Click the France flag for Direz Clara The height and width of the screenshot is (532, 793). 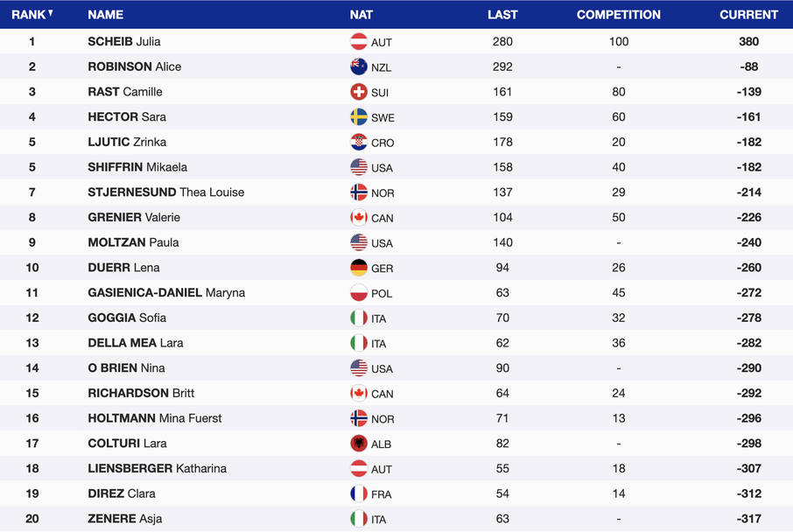[359, 493]
